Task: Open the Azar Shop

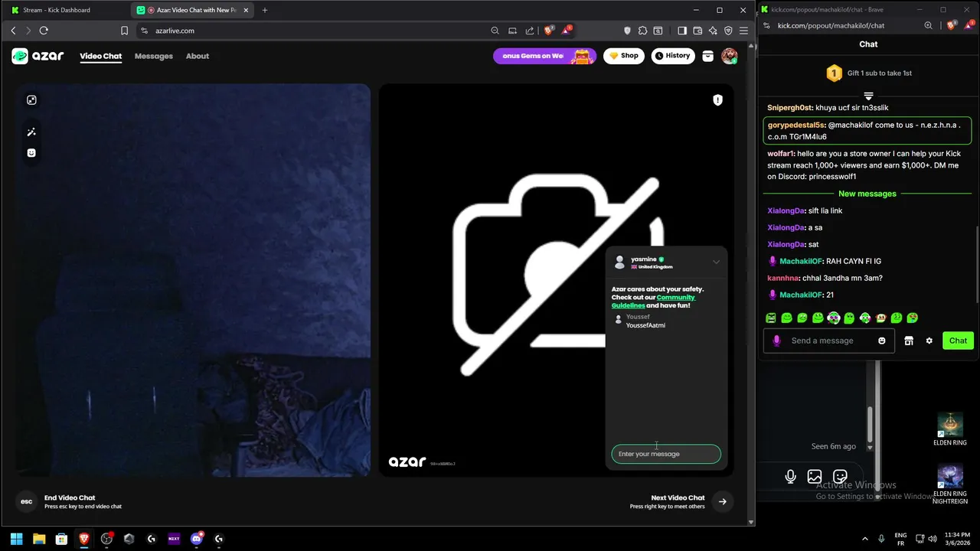Action: click(623, 56)
